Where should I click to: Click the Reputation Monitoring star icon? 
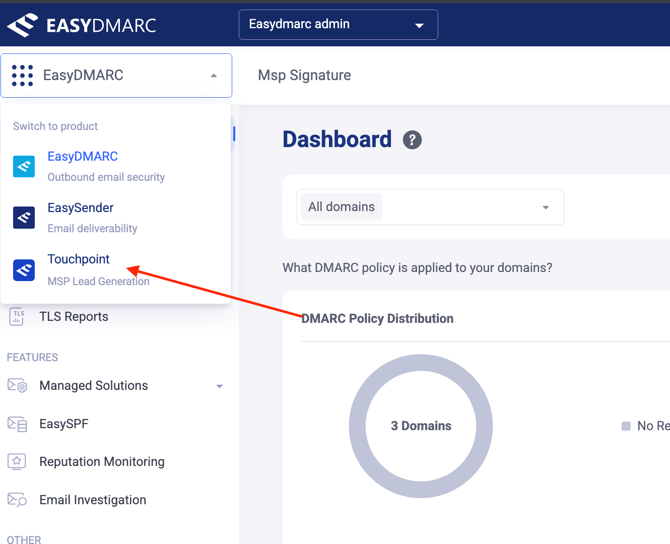17,462
